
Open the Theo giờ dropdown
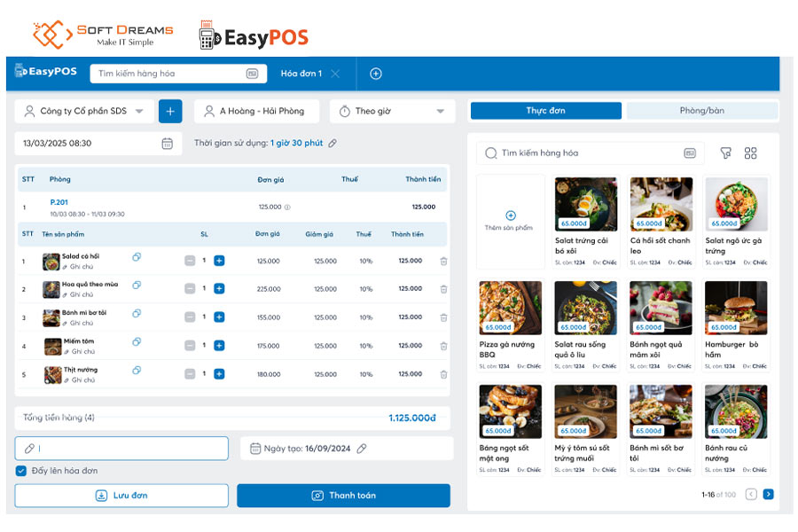393,111
